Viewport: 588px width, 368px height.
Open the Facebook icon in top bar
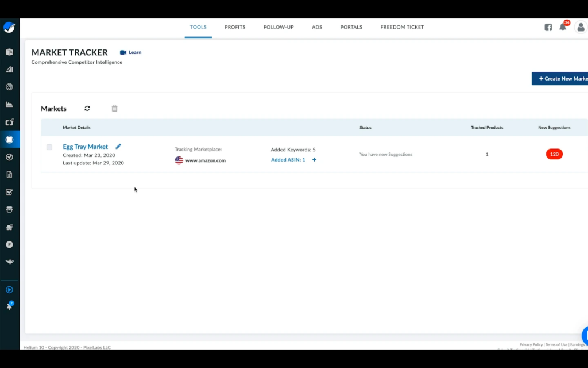click(x=548, y=27)
